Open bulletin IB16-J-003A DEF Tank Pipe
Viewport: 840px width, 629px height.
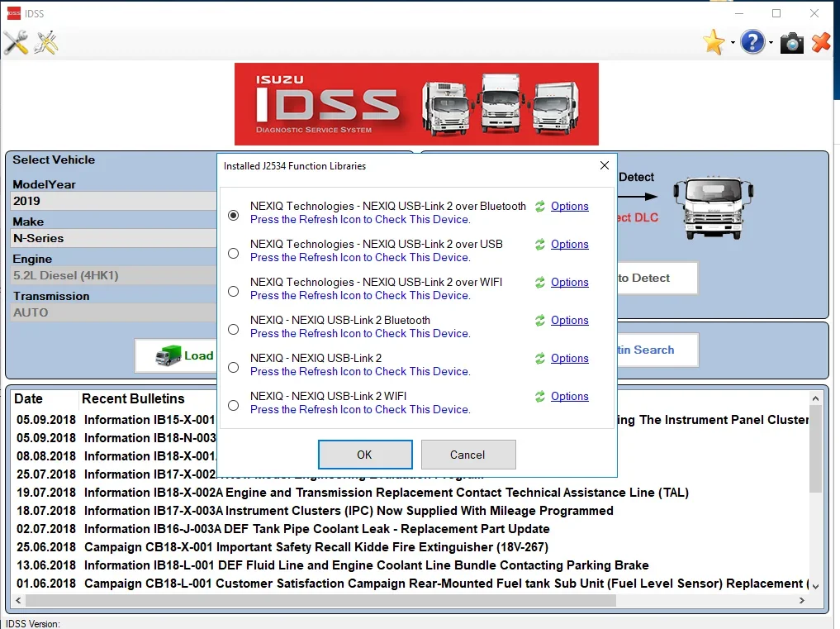pos(282,529)
